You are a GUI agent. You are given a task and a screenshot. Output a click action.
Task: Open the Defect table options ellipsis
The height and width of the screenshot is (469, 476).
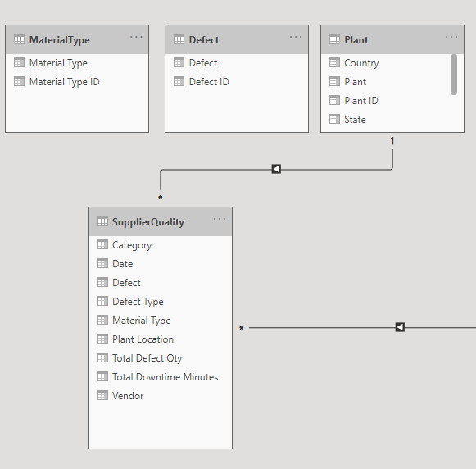pyautogui.click(x=296, y=37)
